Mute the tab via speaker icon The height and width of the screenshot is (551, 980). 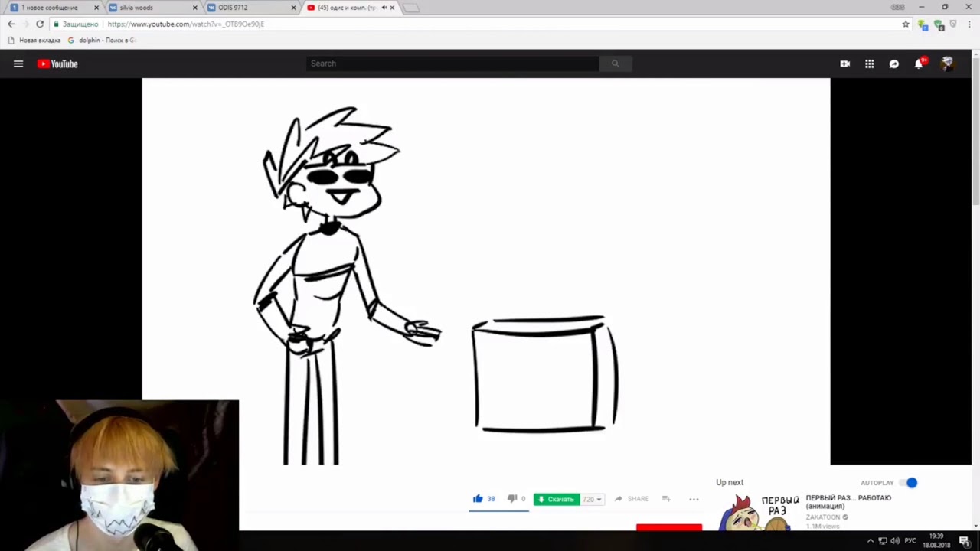(x=383, y=8)
